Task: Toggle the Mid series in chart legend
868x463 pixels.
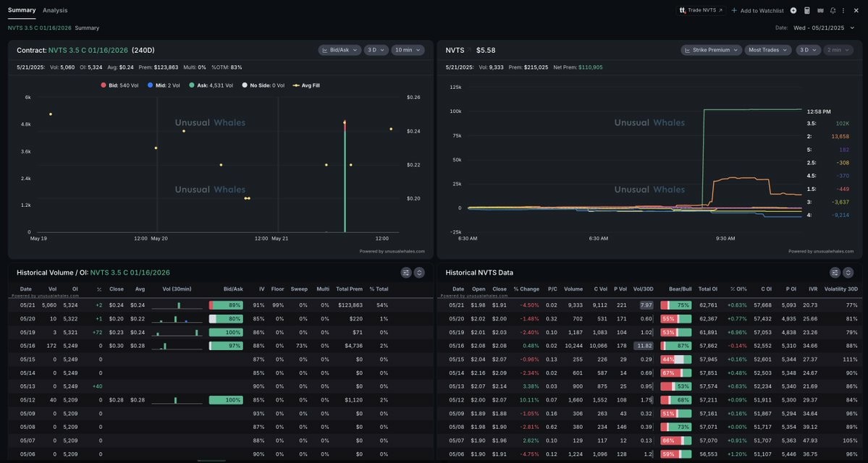Action: tap(165, 86)
